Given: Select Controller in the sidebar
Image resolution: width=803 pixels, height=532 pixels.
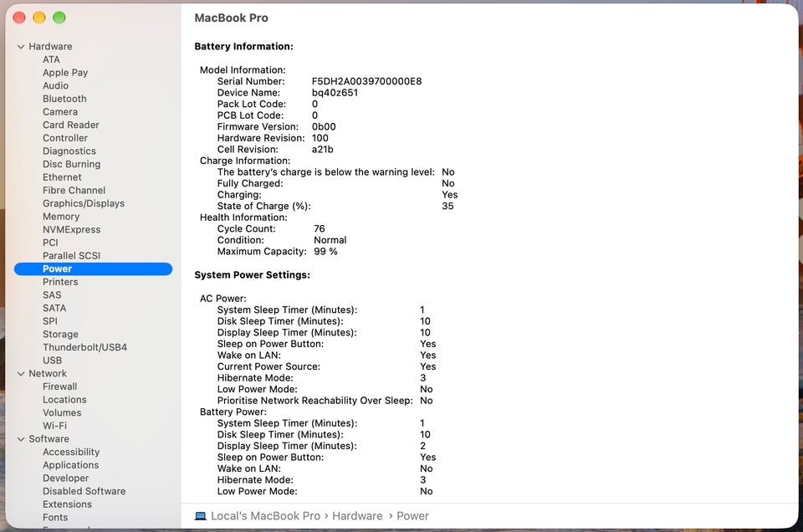Looking at the screenshot, I should 65,138.
